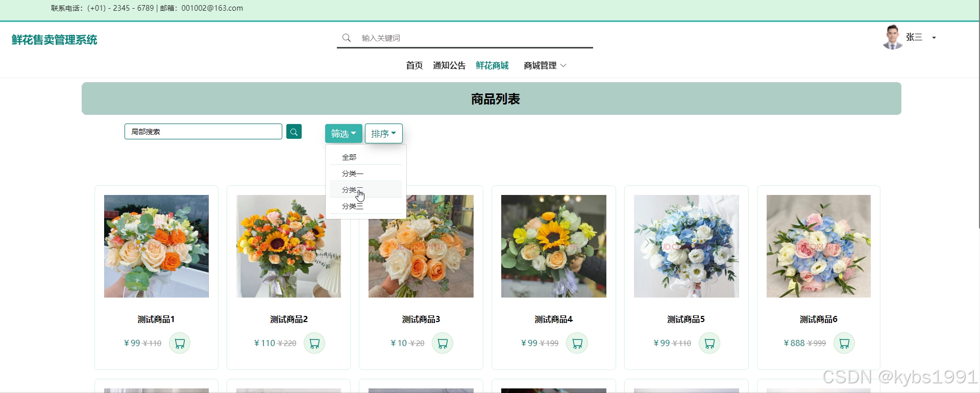Choose 分类三 in the filter menu
The height and width of the screenshot is (393, 980).
[366, 206]
